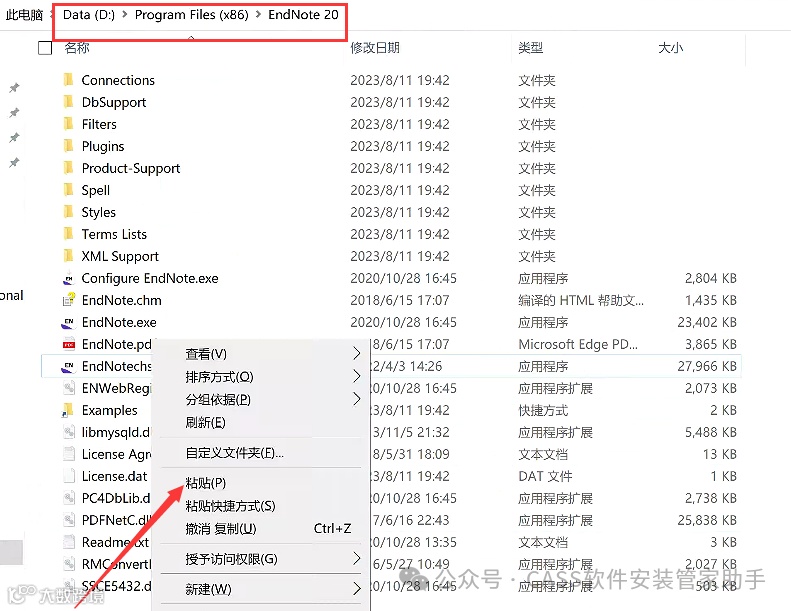
Task: Click the EndNote.exe application icon
Action: pos(69,322)
